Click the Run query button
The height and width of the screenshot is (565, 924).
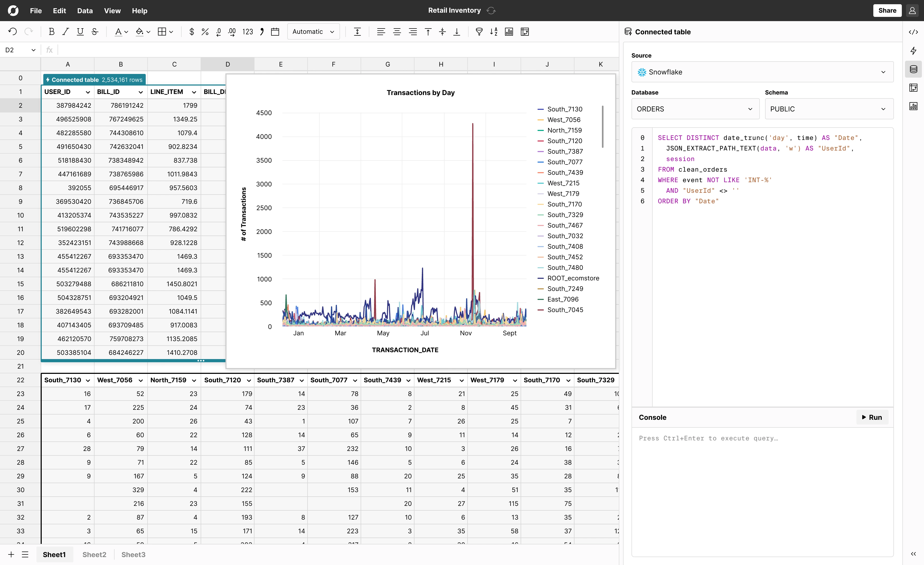click(872, 417)
